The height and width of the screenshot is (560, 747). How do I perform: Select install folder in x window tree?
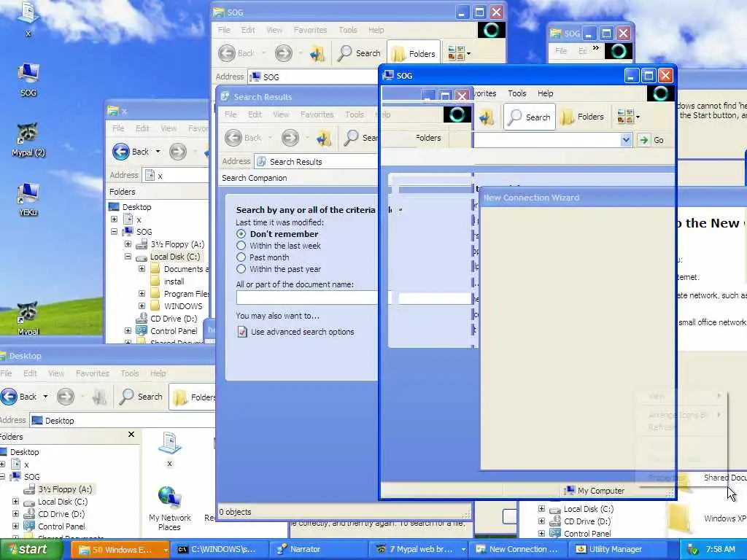tap(168, 281)
